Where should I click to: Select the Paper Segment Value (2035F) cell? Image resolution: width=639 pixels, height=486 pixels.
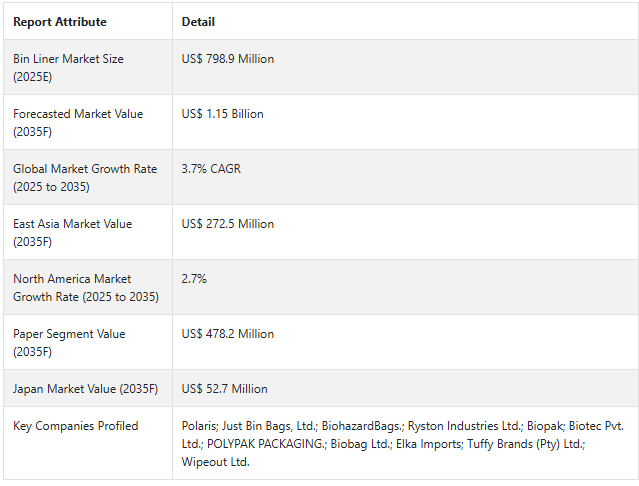pos(69,342)
